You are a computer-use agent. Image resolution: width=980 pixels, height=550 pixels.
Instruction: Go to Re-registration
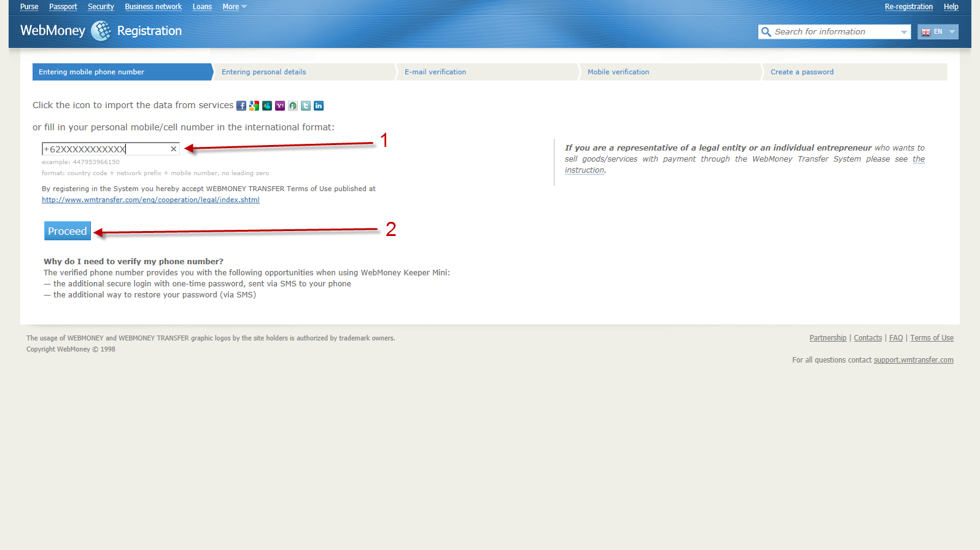coord(909,7)
